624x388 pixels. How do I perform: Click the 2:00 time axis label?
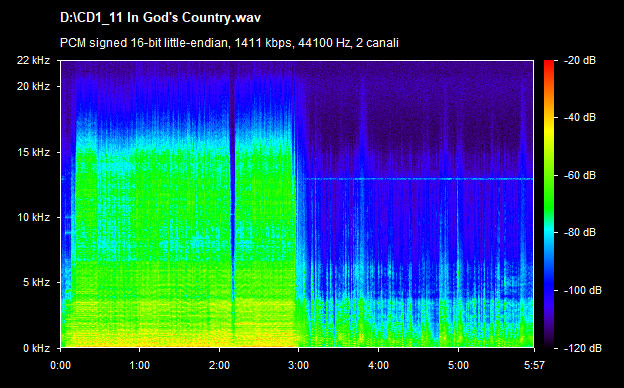click(219, 365)
